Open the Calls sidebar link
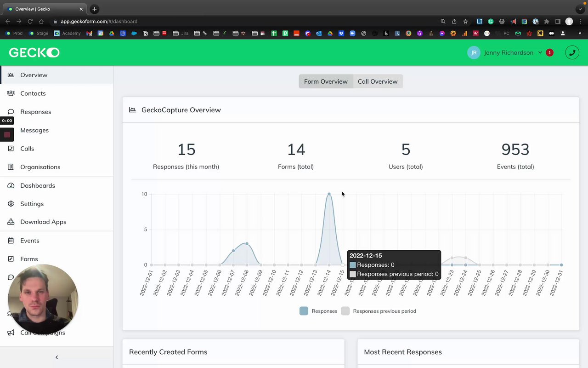This screenshot has width=588, height=368. coord(27,149)
